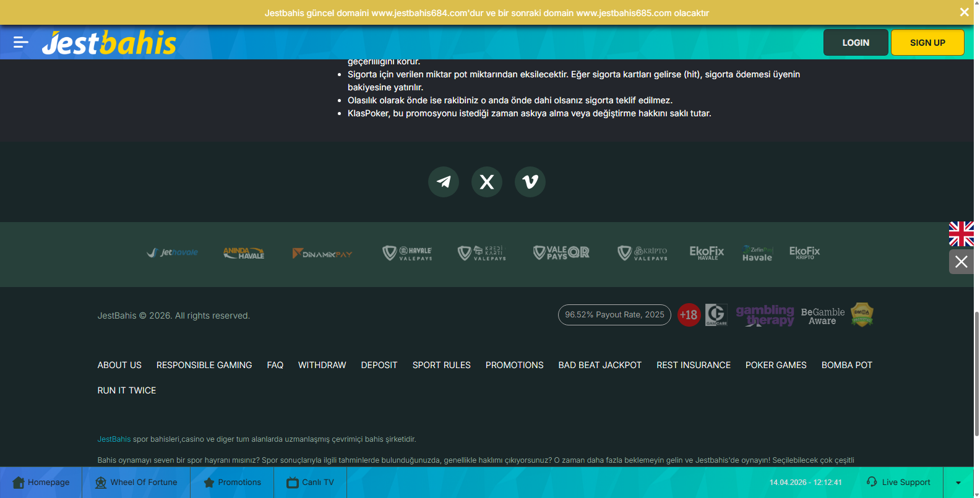Select the ZefinPay Havale payment logo
Viewport: 980px width, 498px height.
click(757, 253)
